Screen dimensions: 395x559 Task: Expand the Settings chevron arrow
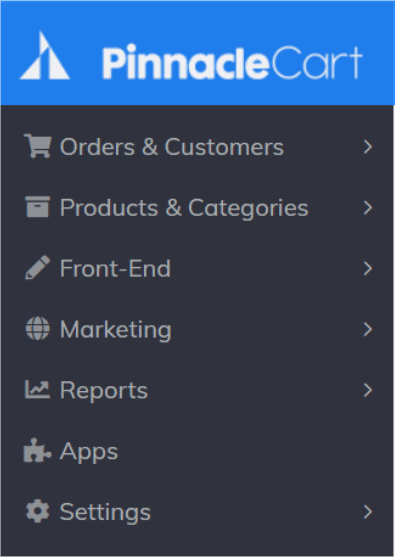(368, 512)
